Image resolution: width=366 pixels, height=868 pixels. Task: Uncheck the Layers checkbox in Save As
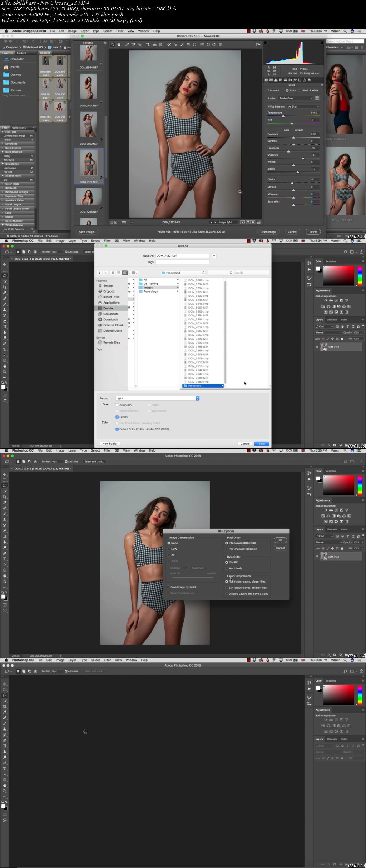coord(117,417)
